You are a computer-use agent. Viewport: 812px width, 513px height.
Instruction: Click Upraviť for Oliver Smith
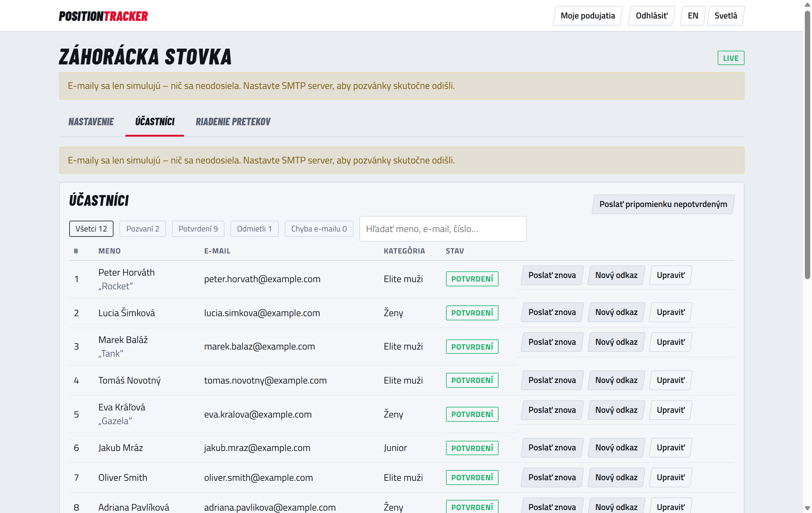(x=670, y=478)
